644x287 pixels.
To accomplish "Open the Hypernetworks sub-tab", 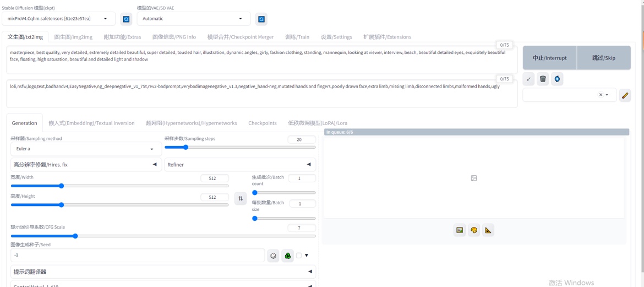I will [192, 123].
